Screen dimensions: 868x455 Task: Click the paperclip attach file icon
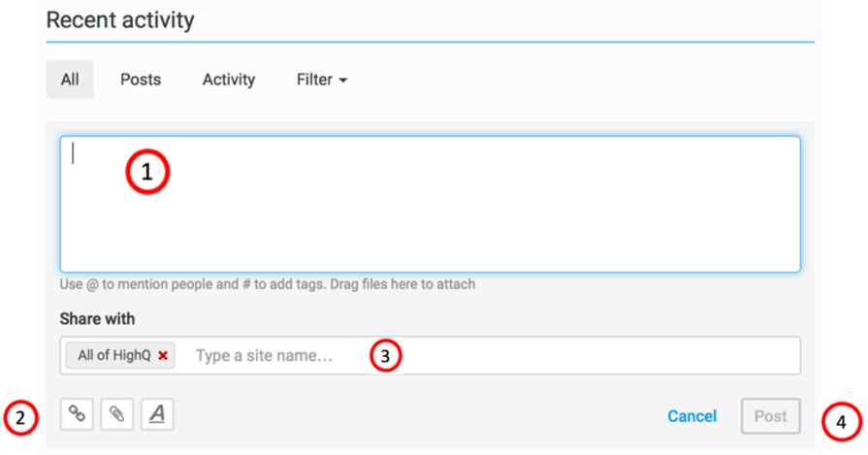pyautogui.click(x=116, y=414)
